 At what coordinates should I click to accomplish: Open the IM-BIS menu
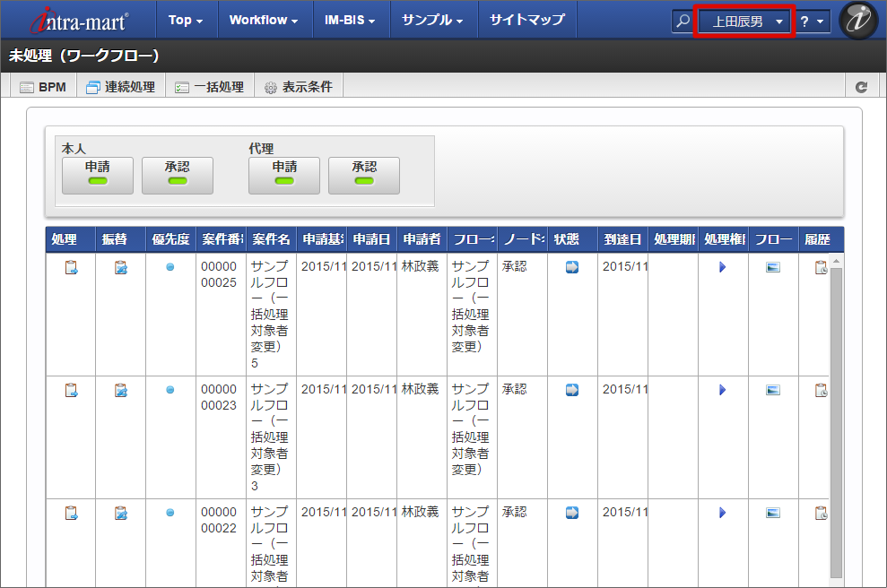pyautogui.click(x=349, y=20)
